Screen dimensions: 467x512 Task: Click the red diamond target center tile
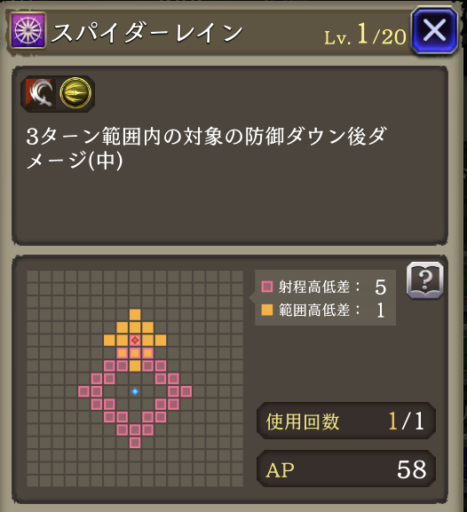pyautogui.click(x=135, y=340)
